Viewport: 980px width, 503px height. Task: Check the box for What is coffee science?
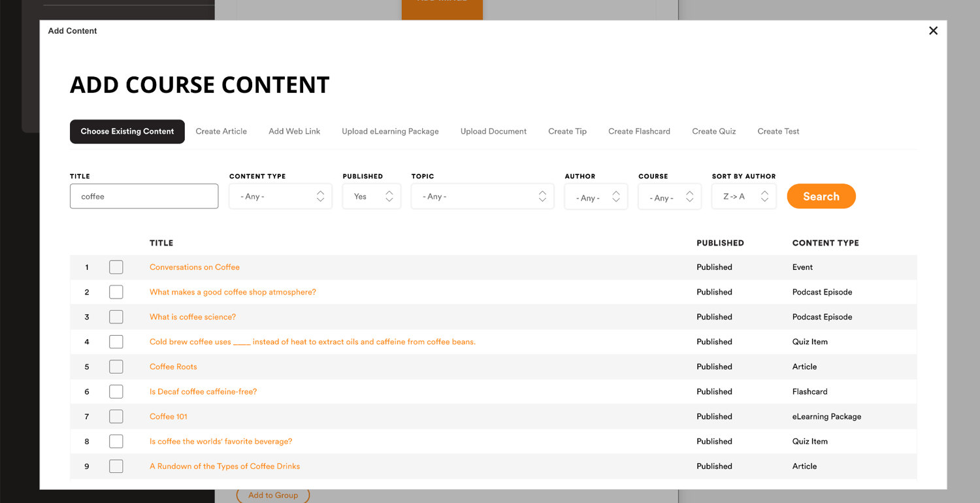pyautogui.click(x=116, y=317)
